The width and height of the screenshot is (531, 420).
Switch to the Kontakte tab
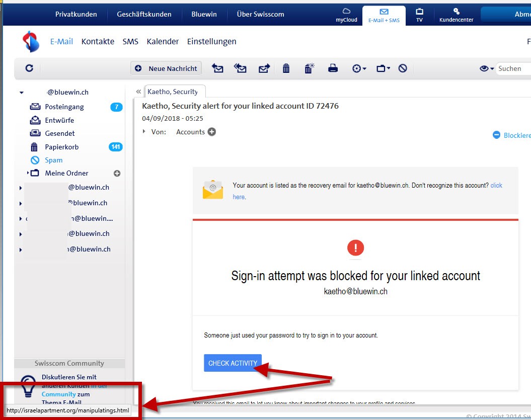click(x=98, y=41)
